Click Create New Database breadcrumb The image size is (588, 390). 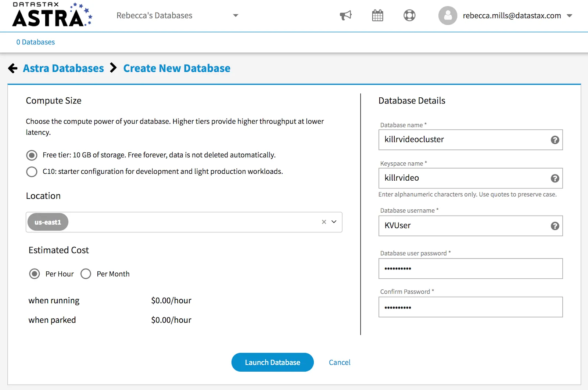pyautogui.click(x=177, y=68)
